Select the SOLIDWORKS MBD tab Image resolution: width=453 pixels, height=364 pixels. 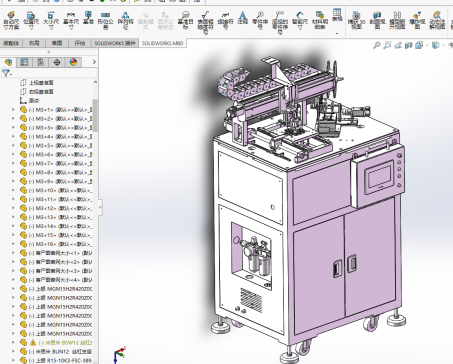[x=162, y=43]
